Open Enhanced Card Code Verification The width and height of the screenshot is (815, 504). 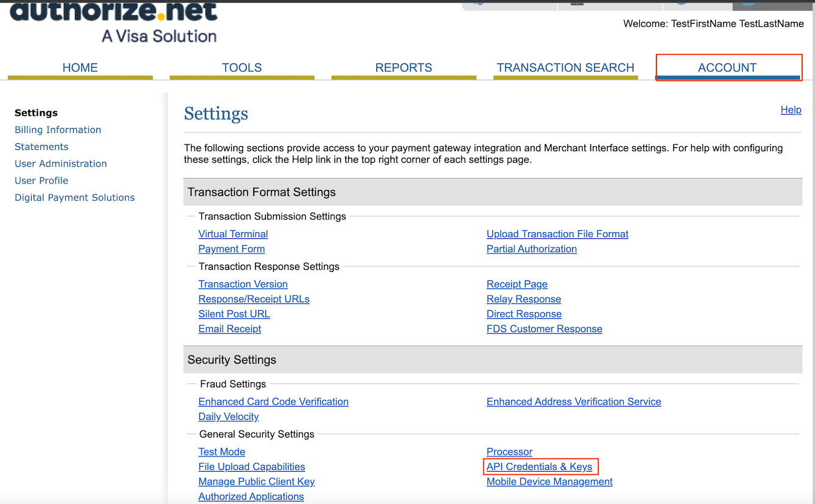pos(273,402)
